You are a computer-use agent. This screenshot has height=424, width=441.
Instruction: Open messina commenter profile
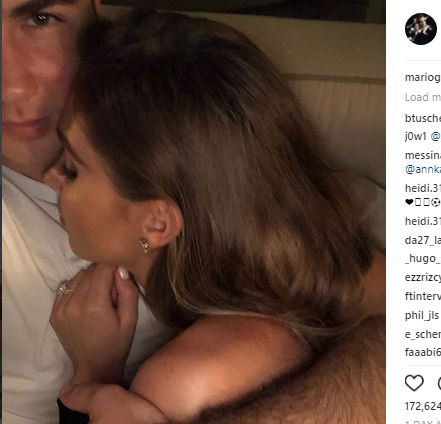423,155
